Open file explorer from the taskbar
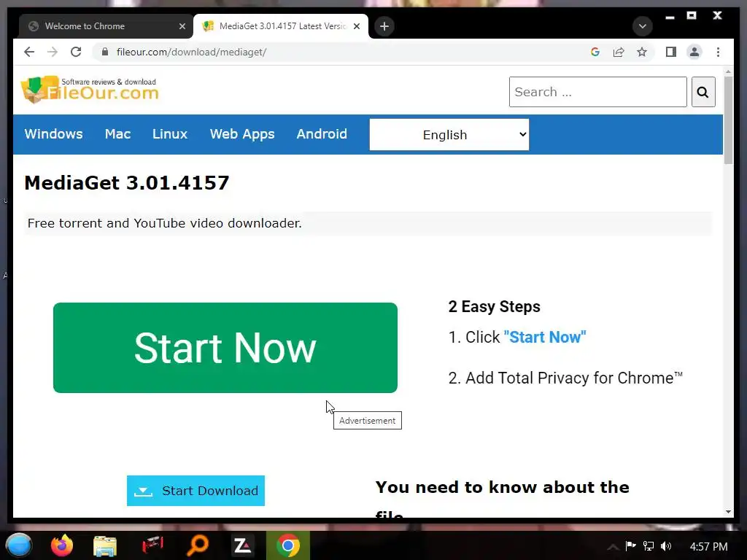Image resolution: width=747 pixels, height=560 pixels. pyautogui.click(x=105, y=546)
